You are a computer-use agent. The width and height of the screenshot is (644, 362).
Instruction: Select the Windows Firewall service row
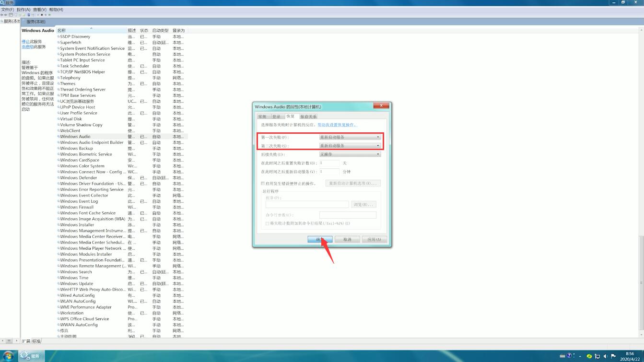tap(122, 208)
